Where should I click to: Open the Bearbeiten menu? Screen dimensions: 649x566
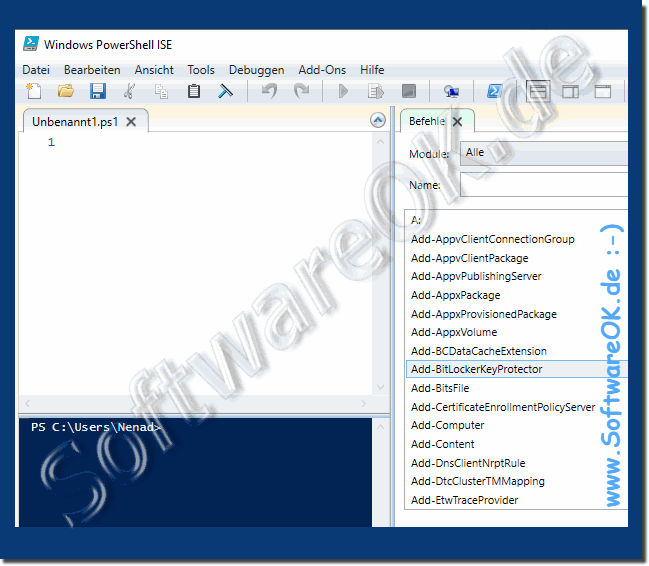[92, 70]
